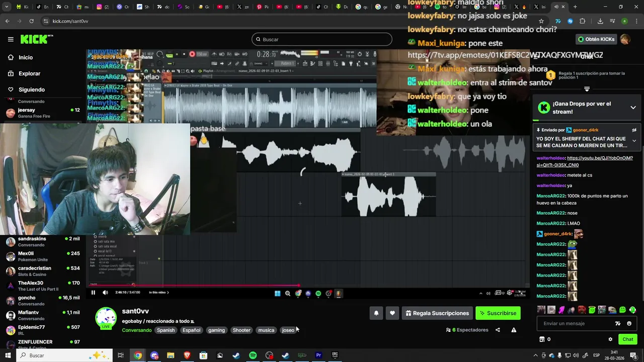Select the Spanish tag
The image size is (644, 362).
(166, 330)
